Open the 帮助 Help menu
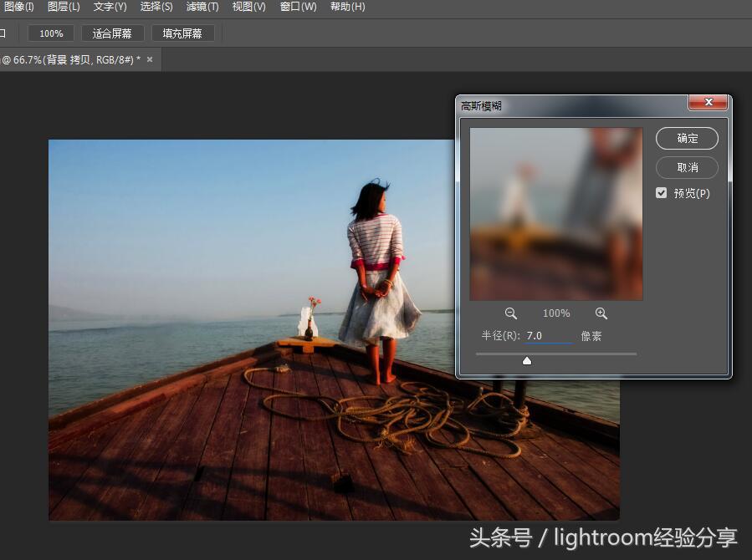 pos(347,8)
